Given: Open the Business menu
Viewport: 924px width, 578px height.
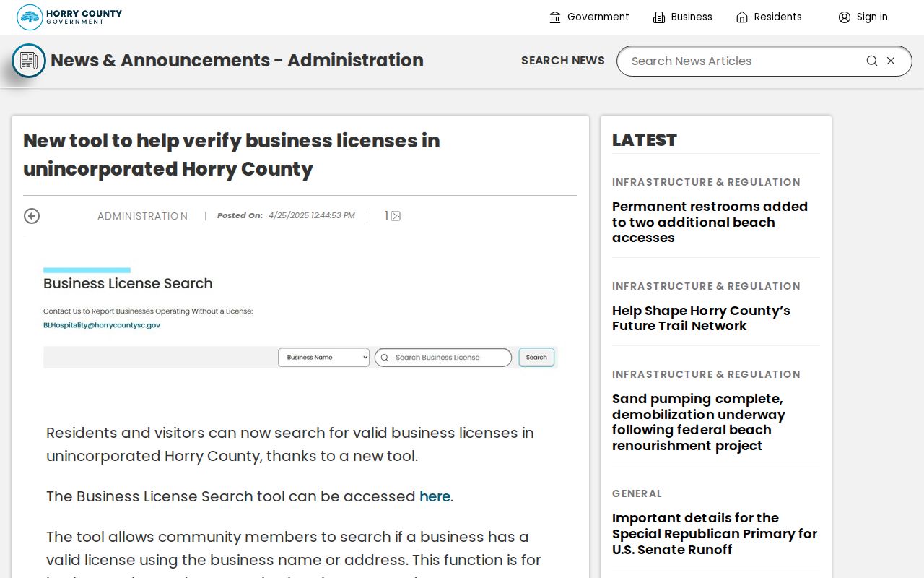Looking at the screenshot, I should 682,17.
